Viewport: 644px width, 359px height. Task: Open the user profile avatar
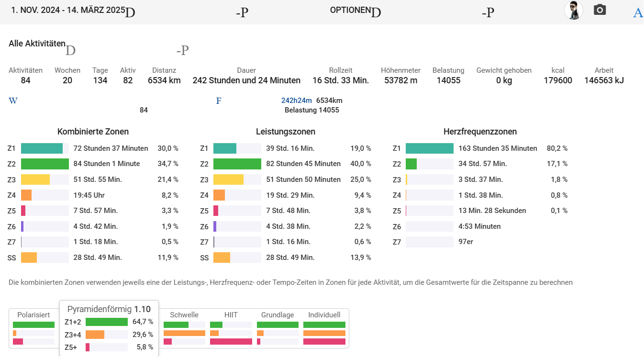(573, 10)
